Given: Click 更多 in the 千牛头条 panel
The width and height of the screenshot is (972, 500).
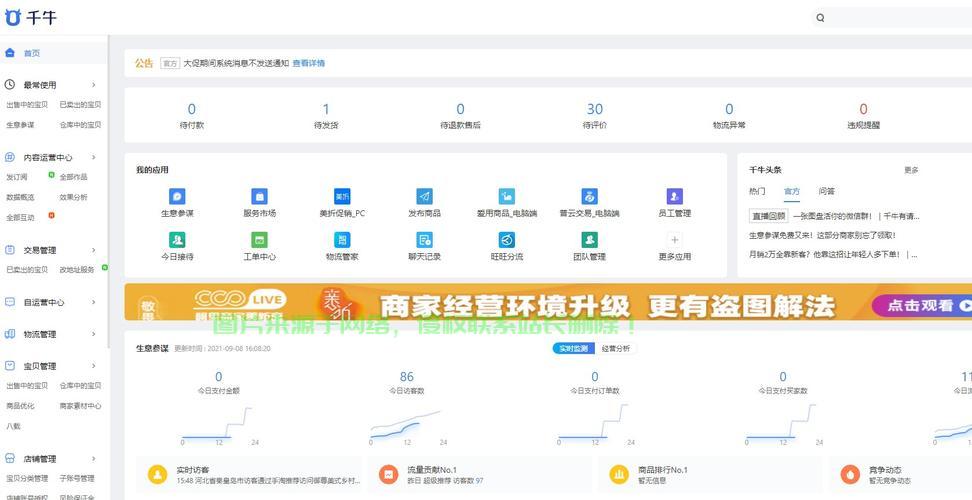Looking at the screenshot, I should pos(911,170).
